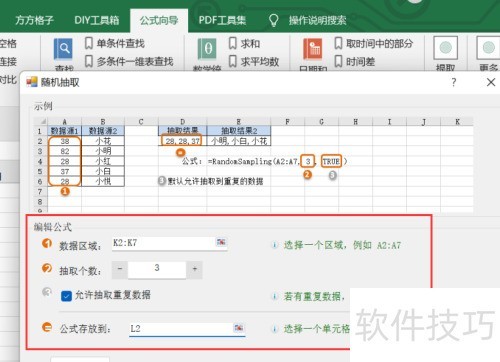
Task: Click the cell picker icon for 公式存放到
Action: tap(239, 328)
